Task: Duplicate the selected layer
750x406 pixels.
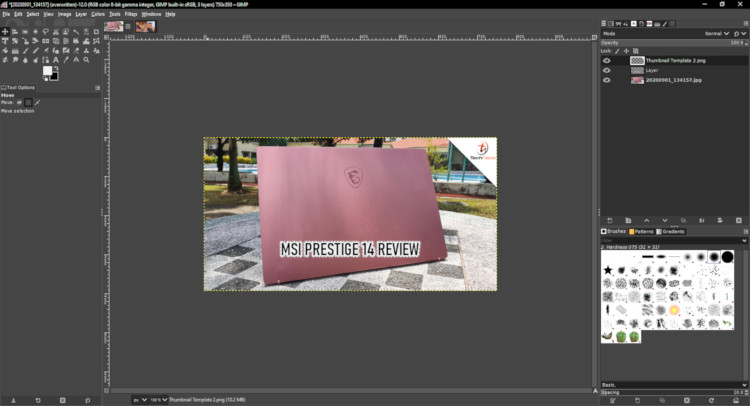Action: pyautogui.click(x=683, y=220)
